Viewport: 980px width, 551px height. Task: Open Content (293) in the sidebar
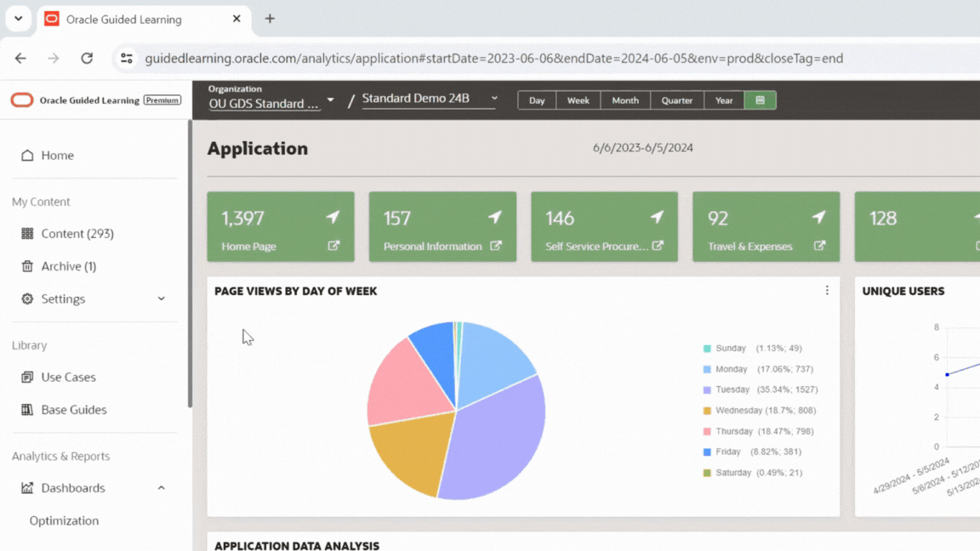(77, 234)
